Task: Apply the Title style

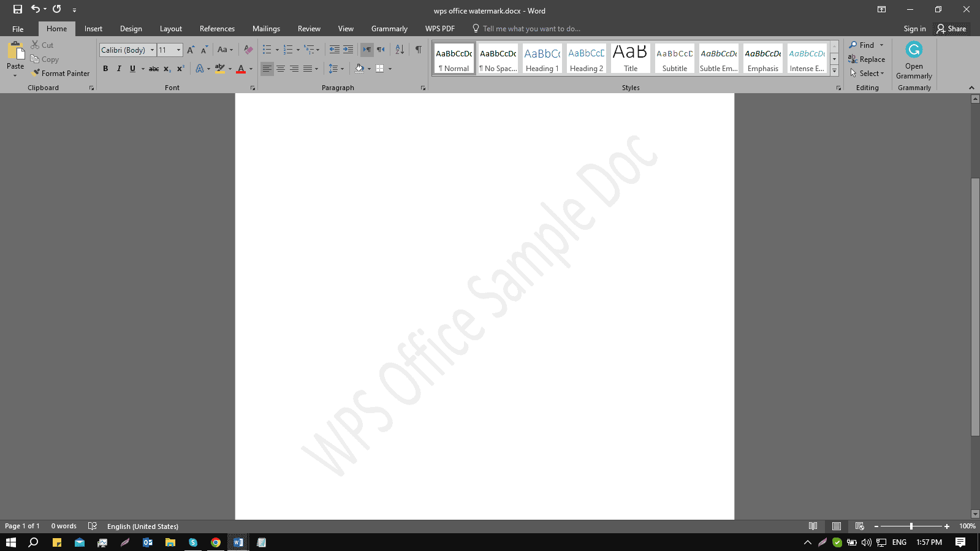Action: [631, 59]
